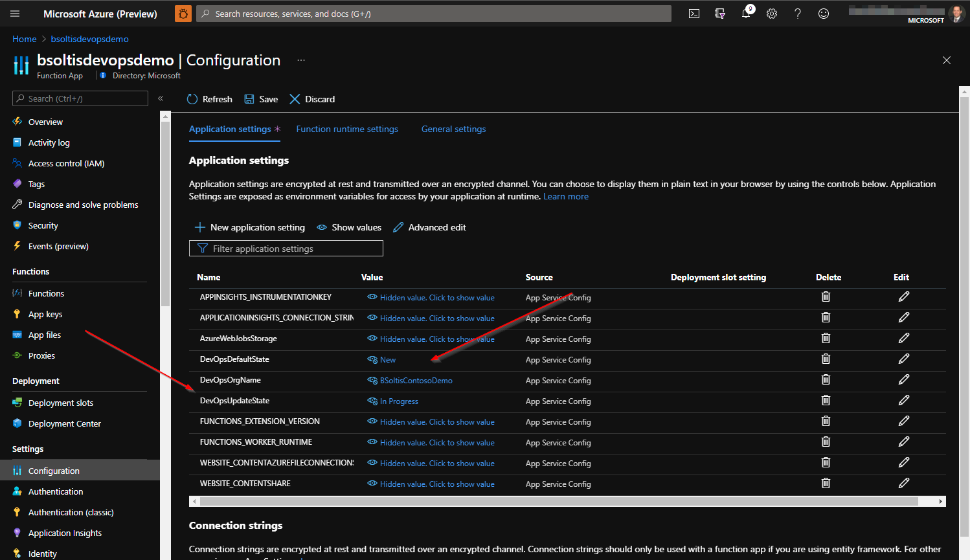Click the preview bug report icon
The height and width of the screenshot is (560, 970).
click(x=183, y=14)
